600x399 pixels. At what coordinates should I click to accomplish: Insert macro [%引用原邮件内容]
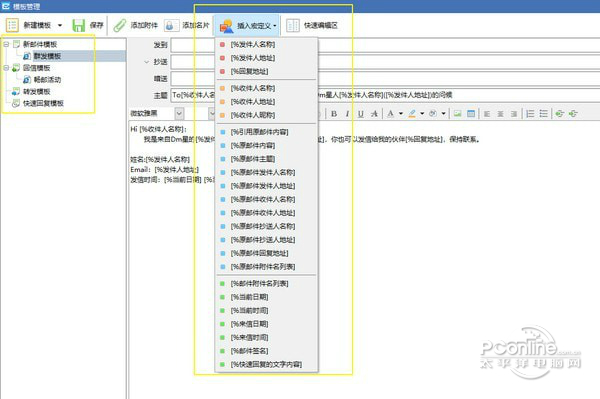coord(266,132)
